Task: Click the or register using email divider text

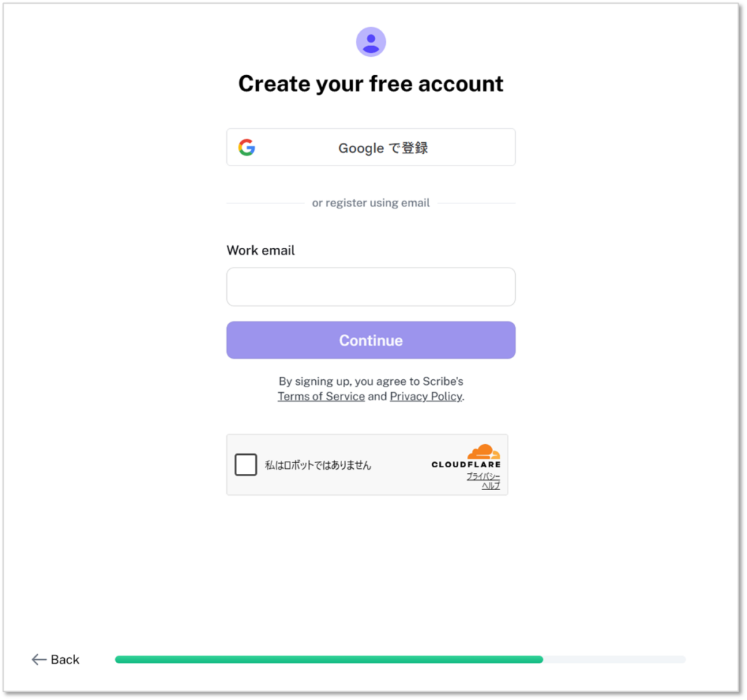Action: coord(371,203)
